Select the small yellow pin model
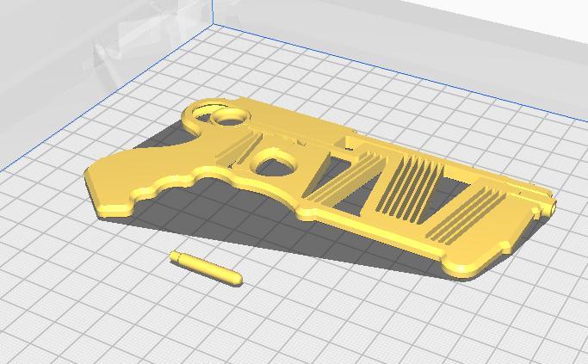This screenshot has height=364, width=588. 206,268
